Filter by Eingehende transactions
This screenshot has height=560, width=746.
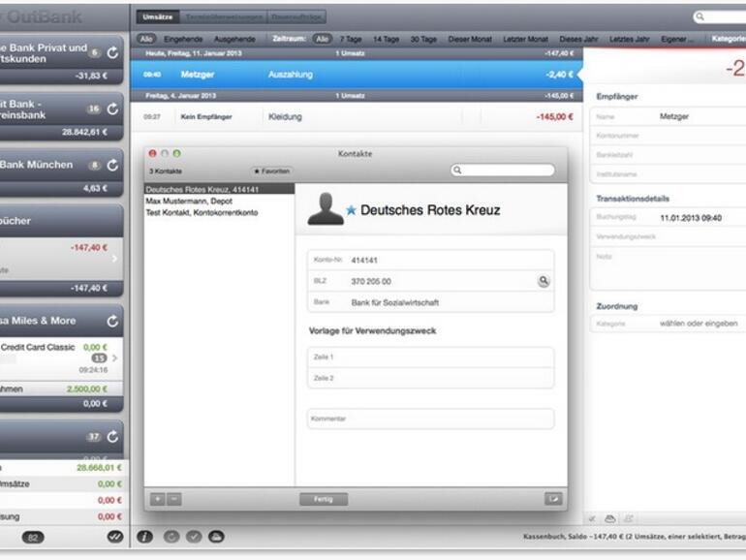tap(183, 39)
